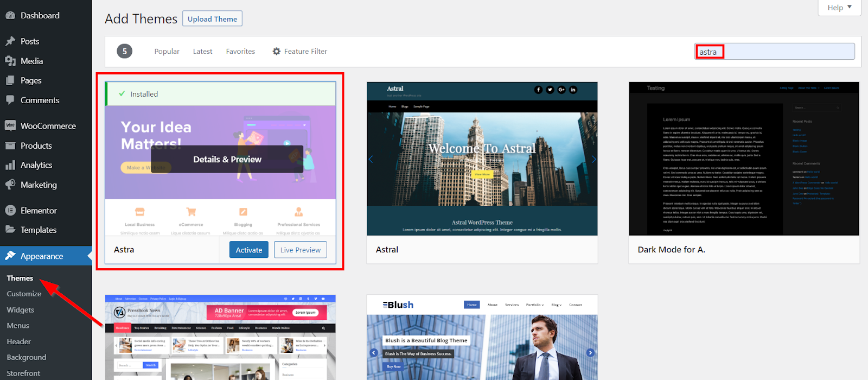
Task: Click Facebook icon in Astral theme preview
Action: pyautogui.click(x=538, y=90)
